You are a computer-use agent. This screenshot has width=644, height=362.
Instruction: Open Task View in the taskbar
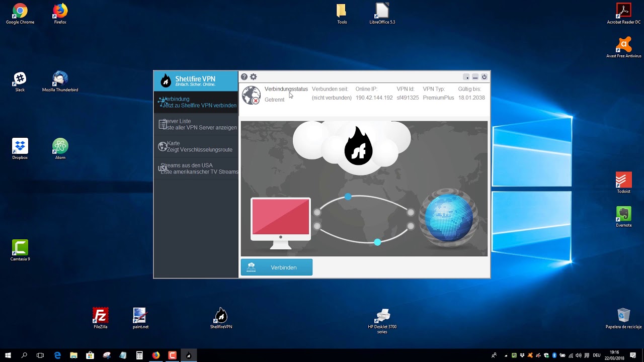tap(40, 355)
